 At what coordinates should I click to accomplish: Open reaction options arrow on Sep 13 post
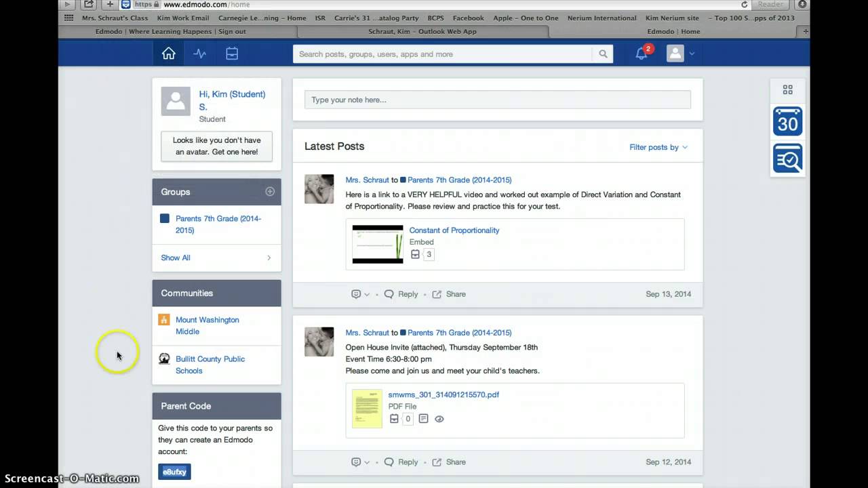[367, 295]
